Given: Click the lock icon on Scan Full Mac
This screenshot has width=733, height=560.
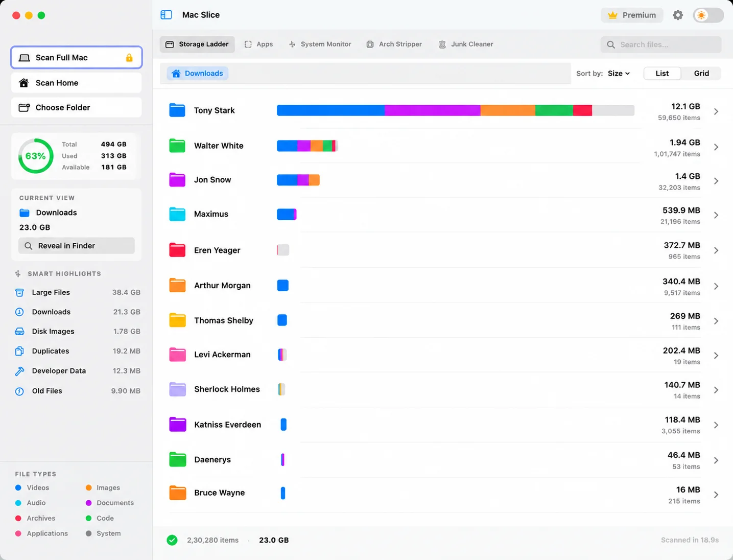Looking at the screenshot, I should pos(129,58).
